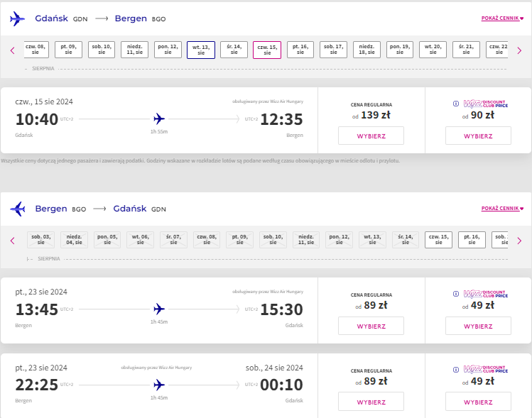Click unavailable return date pt. 09, sie
532x418 pixels.
(240, 240)
